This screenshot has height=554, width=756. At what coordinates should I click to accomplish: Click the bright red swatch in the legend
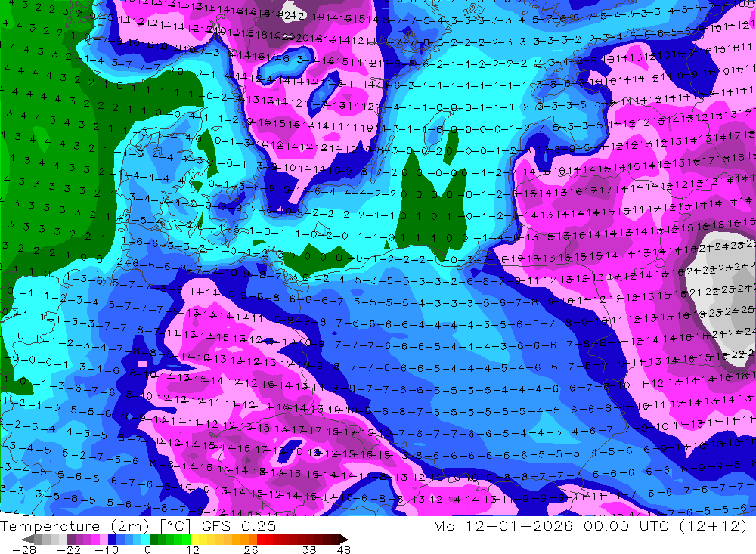(x=261, y=539)
